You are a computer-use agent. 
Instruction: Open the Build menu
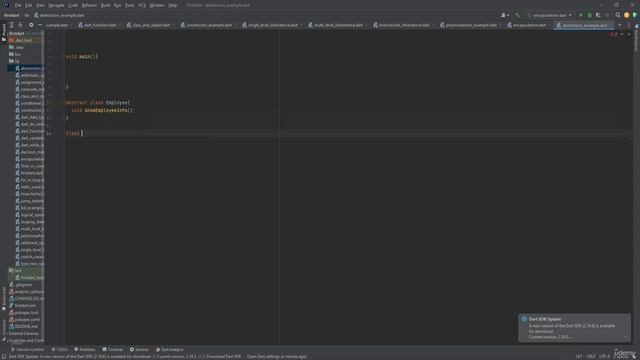(x=105, y=5)
